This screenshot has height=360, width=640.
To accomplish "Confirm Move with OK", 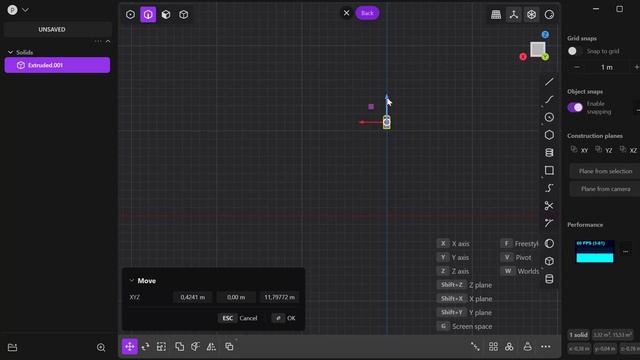I will tap(284, 318).
